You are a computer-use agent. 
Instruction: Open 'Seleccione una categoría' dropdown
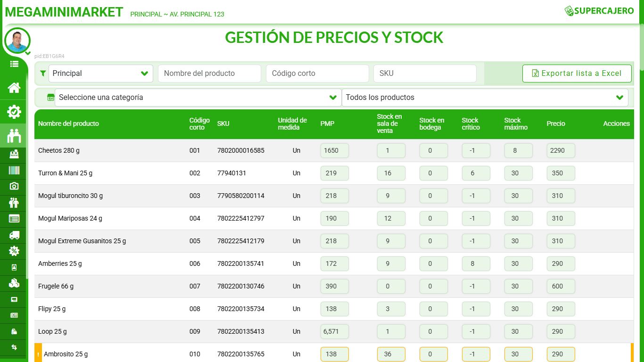point(198,98)
